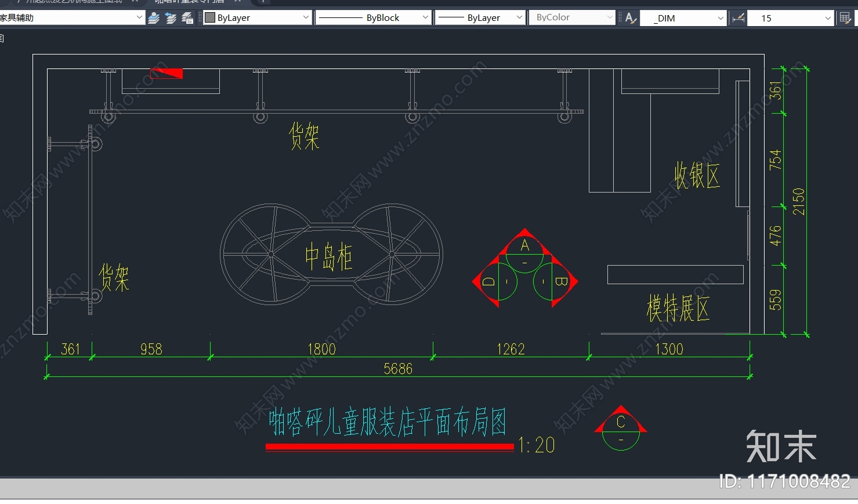Image resolution: width=858 pixels, height=504 pixels.
Task: Click the elevation marker labeled B
Action: tap(555, 282)
